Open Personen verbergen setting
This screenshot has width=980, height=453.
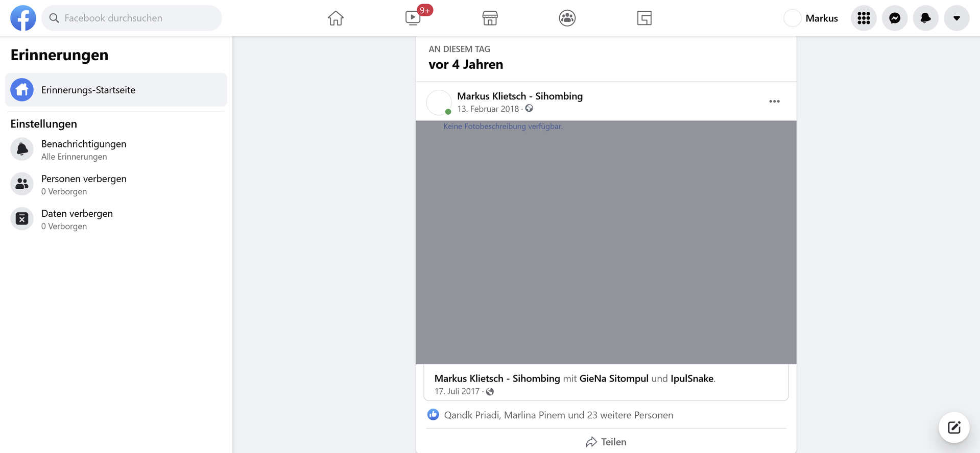84,184
